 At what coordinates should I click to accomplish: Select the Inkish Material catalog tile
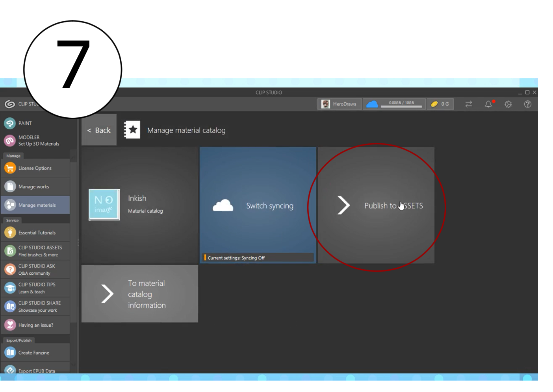click(x=140, y=205)
